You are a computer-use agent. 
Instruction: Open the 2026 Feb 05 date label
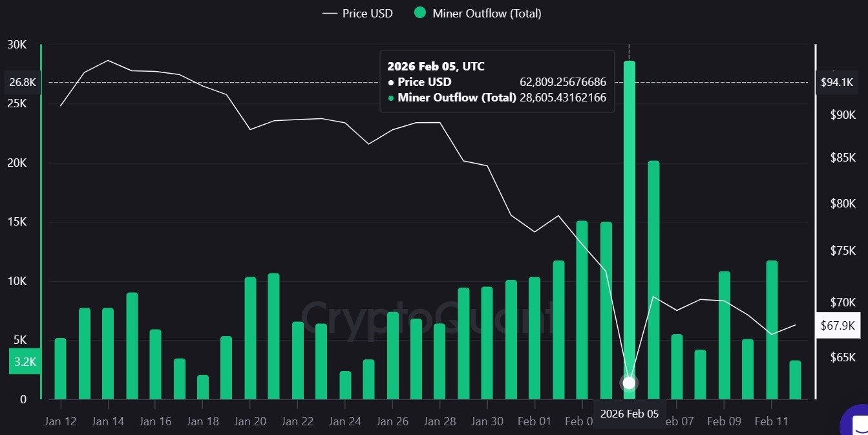click(x=628, y=414)
